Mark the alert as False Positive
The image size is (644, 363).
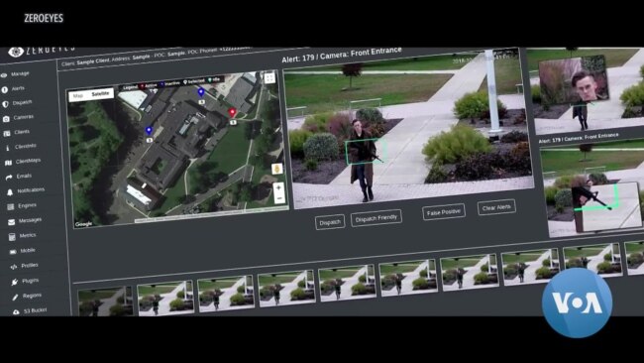[x=444, y=212]
